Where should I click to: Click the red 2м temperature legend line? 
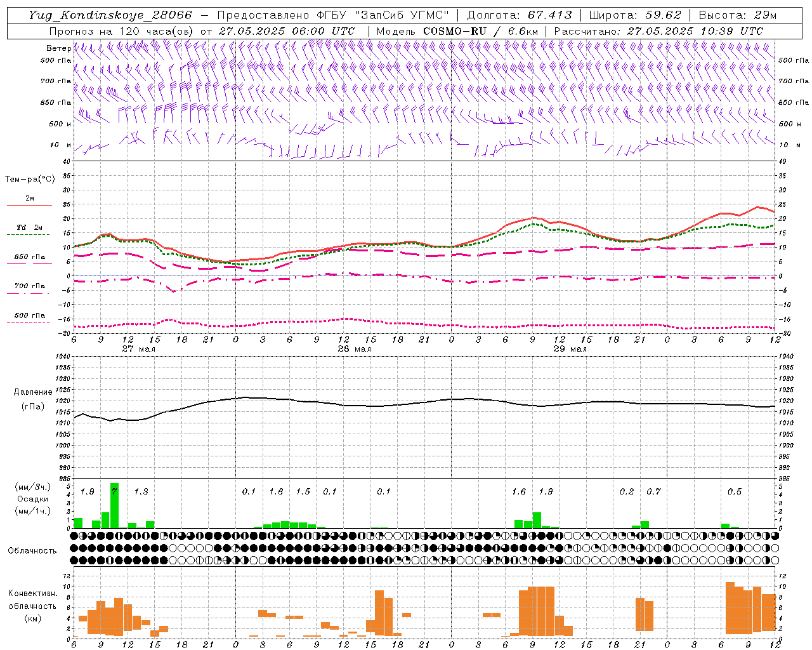29,205
